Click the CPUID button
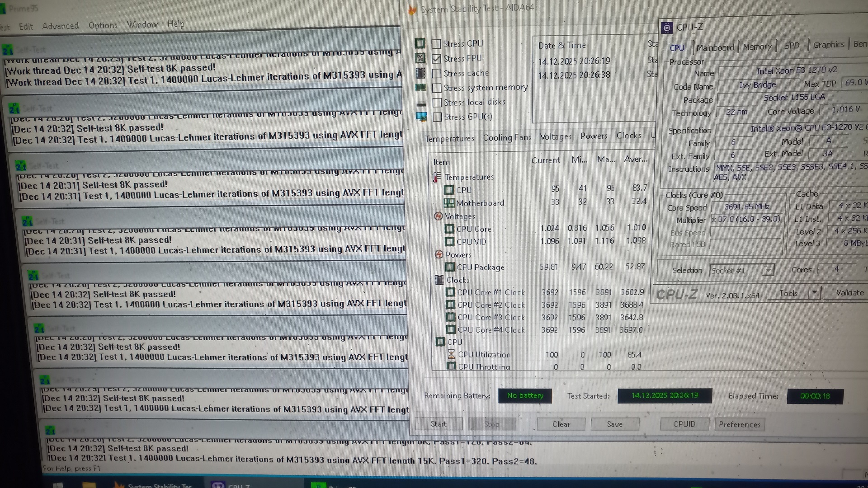The height and width of the screenshot is (488, 868). [x=684, y=424]
